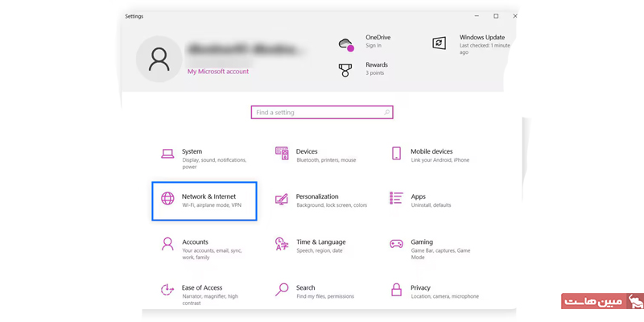This screenshot has height=322, width=644.
Task: Open the Personalization paintbrush icon
Action: pyautogui.click(x=282, y=199)
